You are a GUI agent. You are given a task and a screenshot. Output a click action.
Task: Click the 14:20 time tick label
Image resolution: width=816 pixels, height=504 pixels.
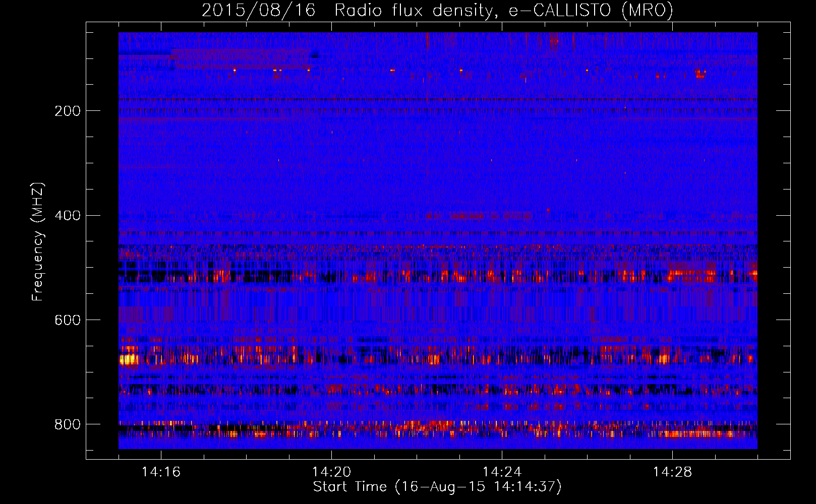coord(331,472)
